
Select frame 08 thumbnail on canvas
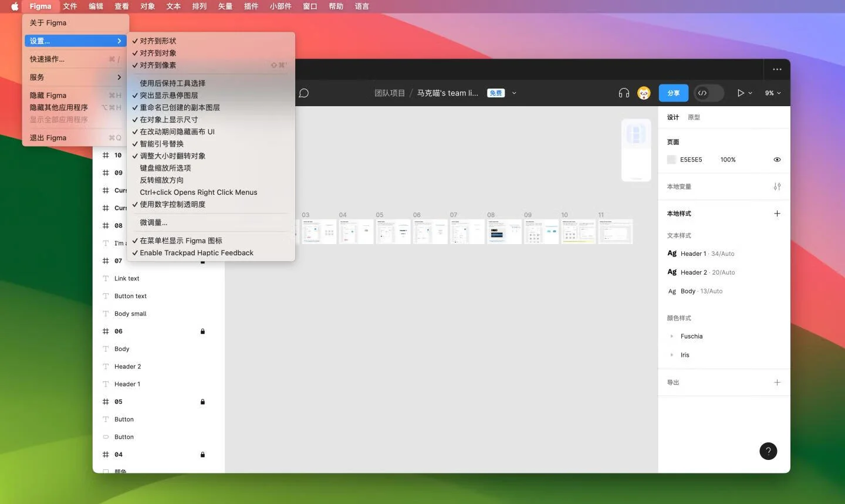504,232
